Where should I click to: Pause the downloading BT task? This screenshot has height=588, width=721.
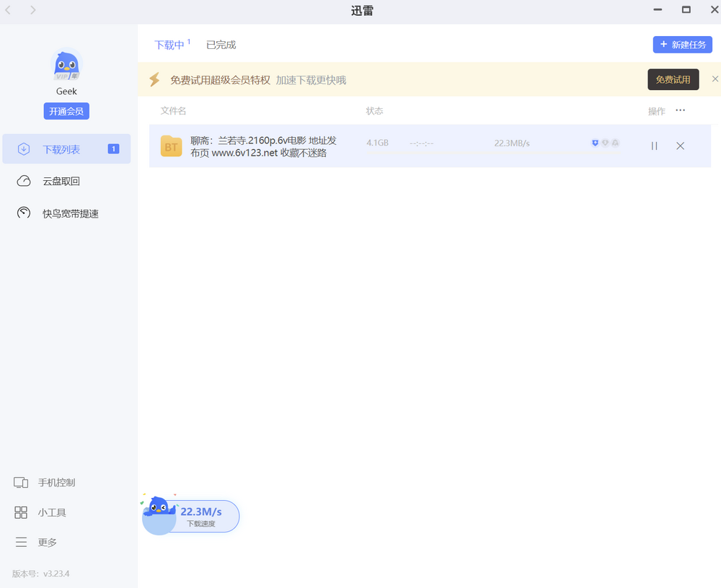(x=654, y=146)
